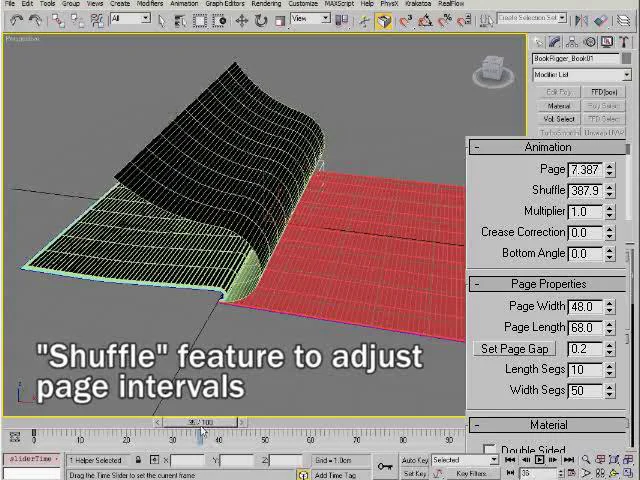The height and width of the screenshot is (480, 640).
Task: Open the Rendering menu
Action: (266, 4)
